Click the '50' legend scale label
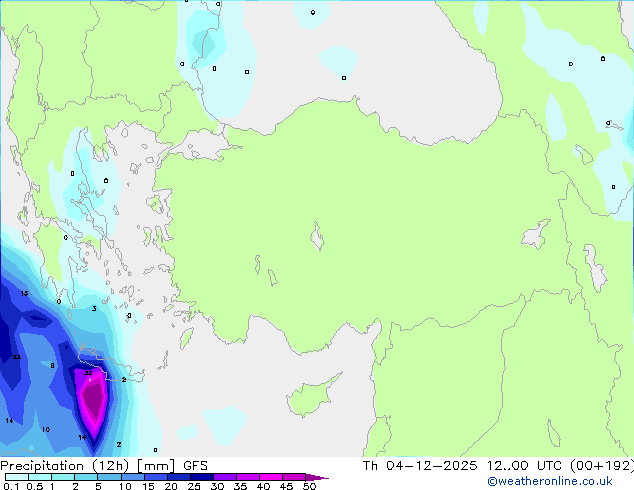 [x=309, y=486]
